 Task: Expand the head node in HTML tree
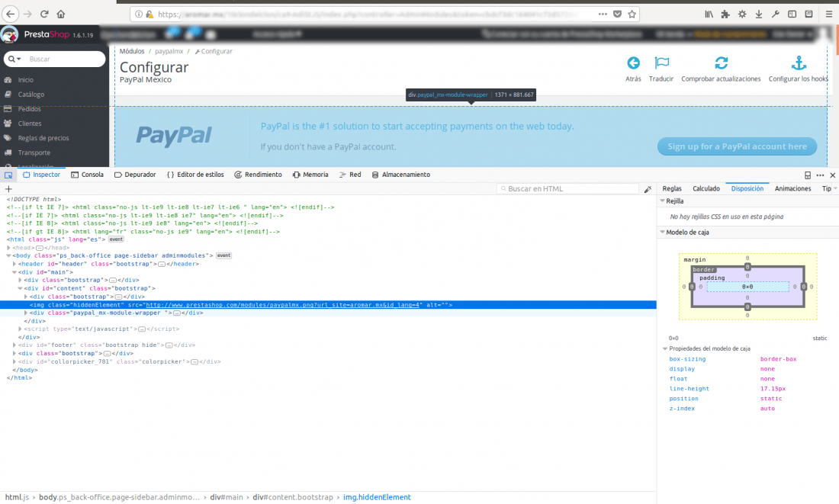[x=8, y=248]
